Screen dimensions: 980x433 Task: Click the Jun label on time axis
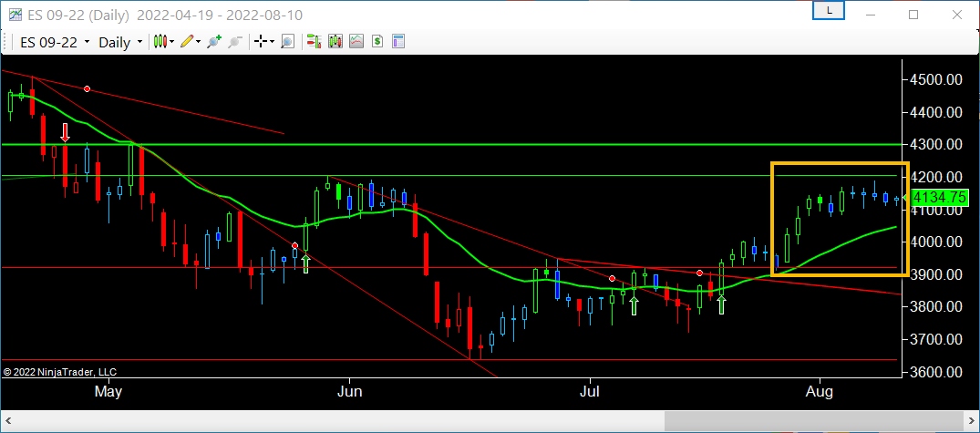(x=349, y=392)
